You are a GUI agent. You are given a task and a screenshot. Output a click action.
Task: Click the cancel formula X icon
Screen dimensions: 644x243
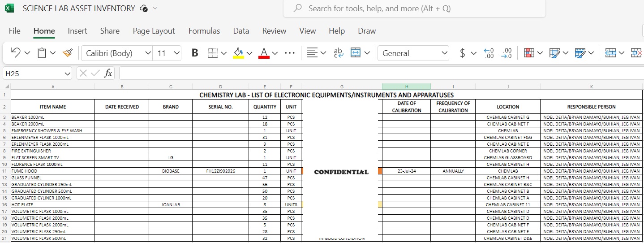point(83,73)
